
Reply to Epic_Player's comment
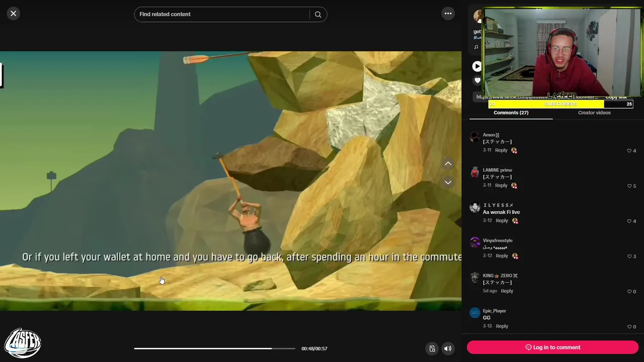point(502,326)
